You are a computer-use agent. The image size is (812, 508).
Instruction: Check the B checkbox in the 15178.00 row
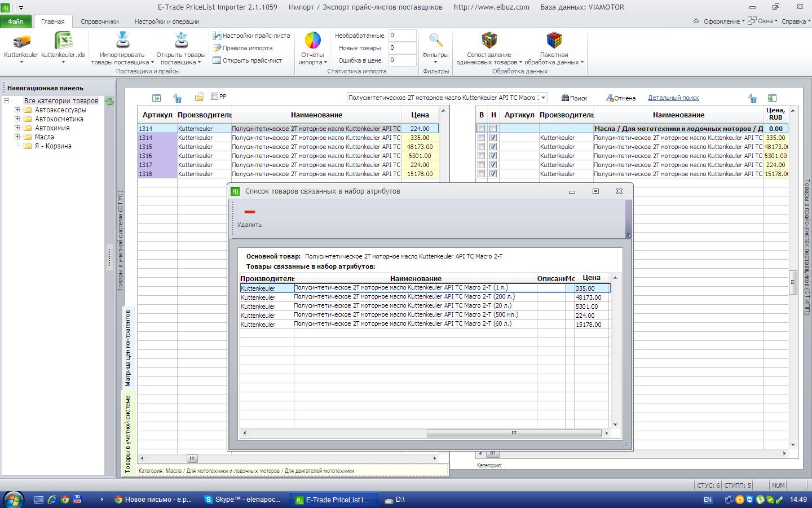click(x=481, y=174)
